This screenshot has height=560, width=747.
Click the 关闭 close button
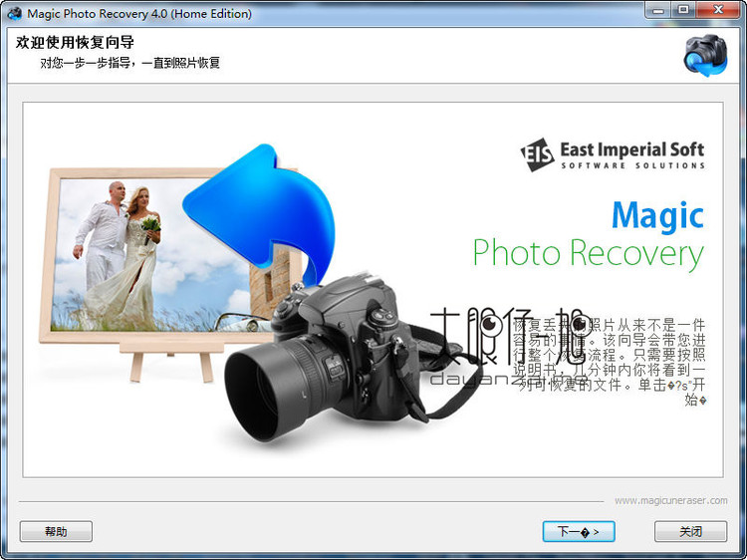coord(690,531)
